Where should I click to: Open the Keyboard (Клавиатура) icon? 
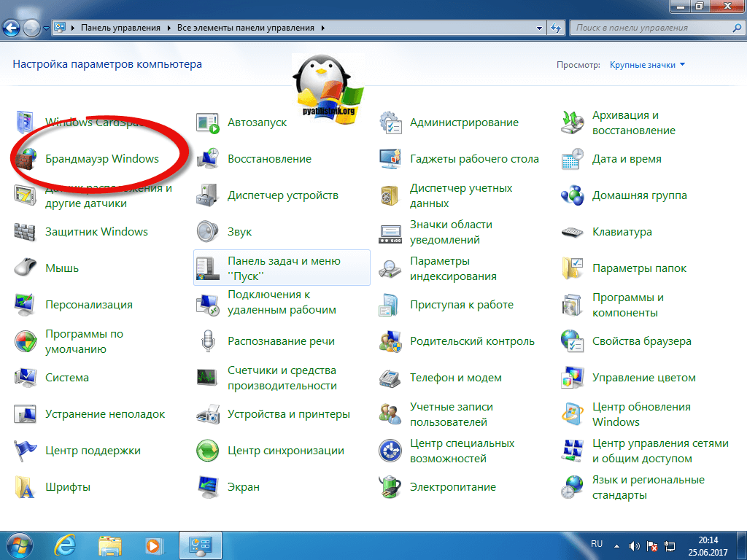pos(573,232)
